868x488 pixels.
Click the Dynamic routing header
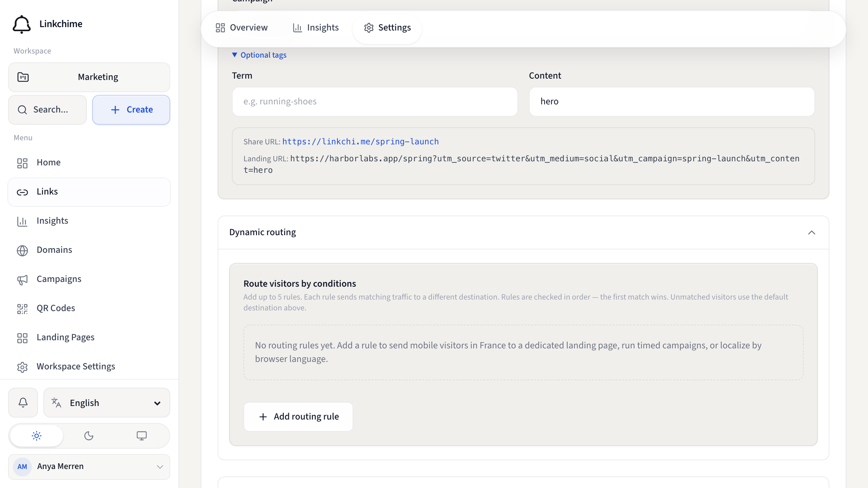[523, 232]
